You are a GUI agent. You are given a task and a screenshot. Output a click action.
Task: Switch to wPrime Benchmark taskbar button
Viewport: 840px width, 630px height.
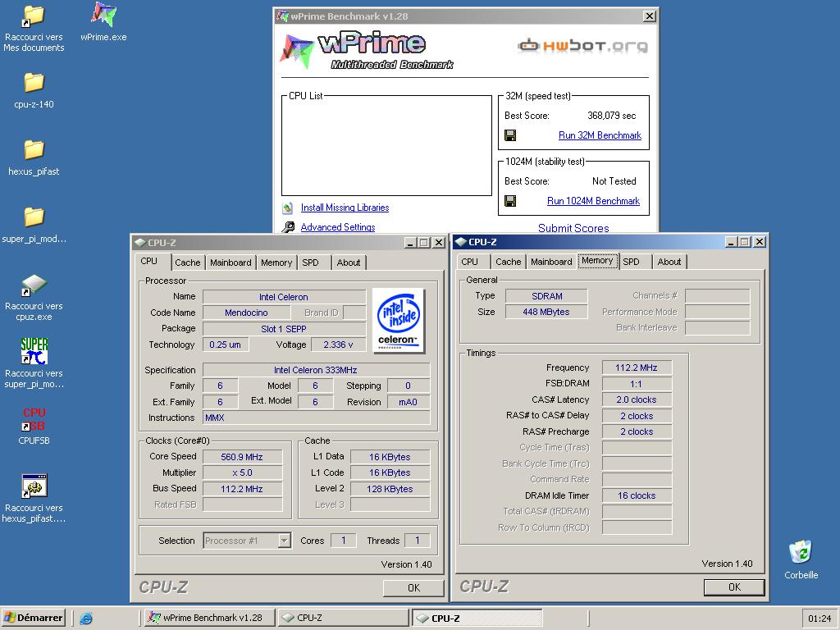[210, 618]
